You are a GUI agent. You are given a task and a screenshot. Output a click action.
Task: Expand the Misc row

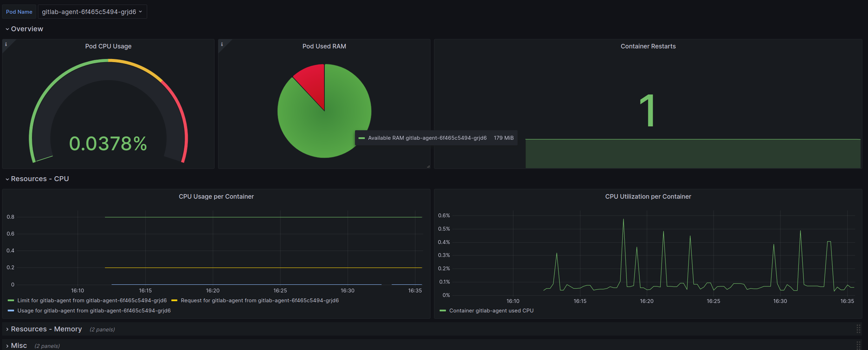click(x=19, y=345)
